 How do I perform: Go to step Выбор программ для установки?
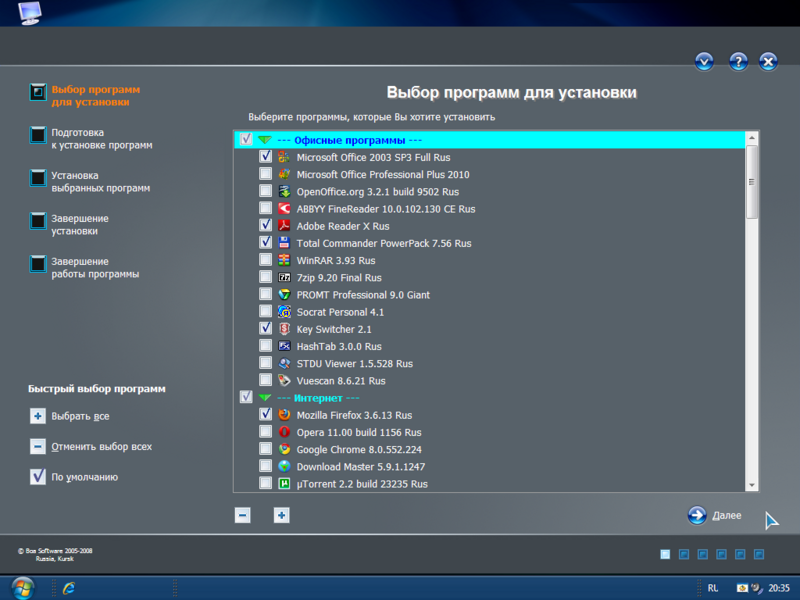85,95
